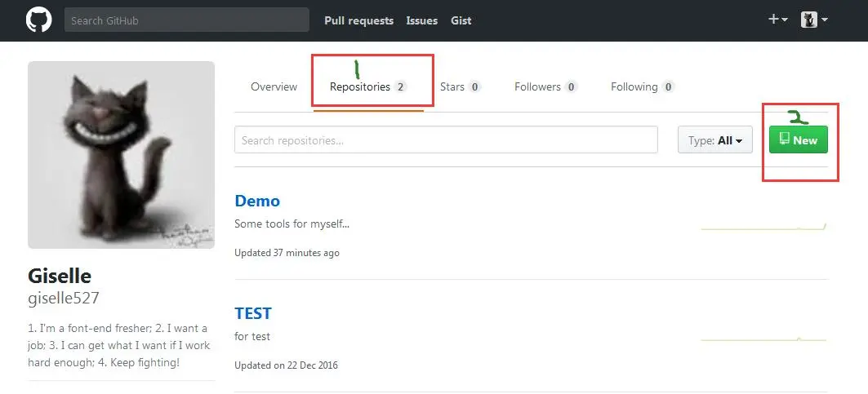Screen dimensions: 868x394
Task: Click into the Search repositories field
Action: (x=446, y=140)
